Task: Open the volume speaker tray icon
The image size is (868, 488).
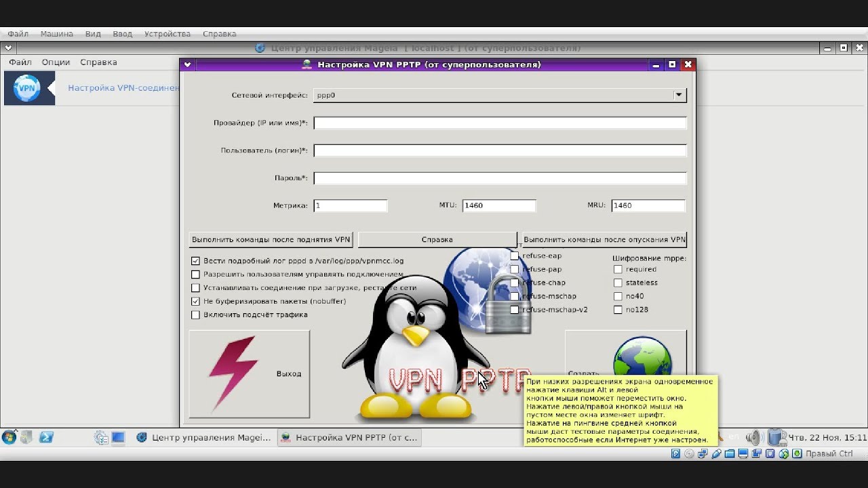Action: coord(755,437)
